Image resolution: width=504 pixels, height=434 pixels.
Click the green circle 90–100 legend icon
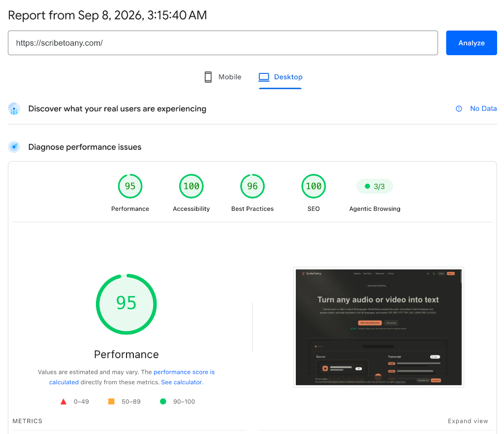pyautogui.click(x=163, y=401)
